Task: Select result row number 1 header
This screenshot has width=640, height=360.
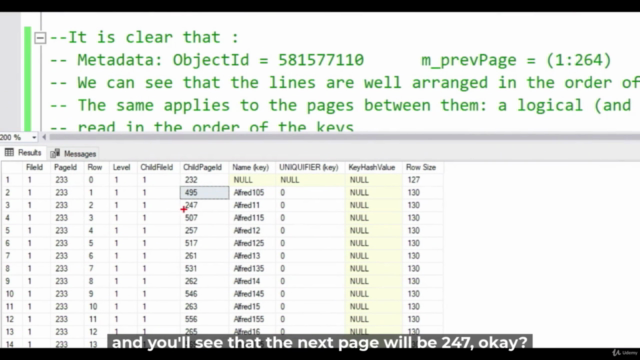Action: pyautogui.click(x=12, y=180)
